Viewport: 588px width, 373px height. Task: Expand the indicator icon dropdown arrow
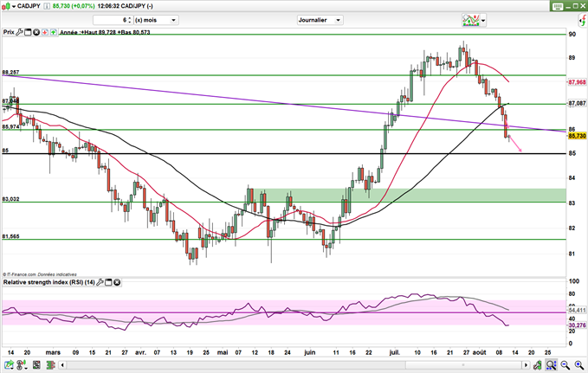[483, 21]
